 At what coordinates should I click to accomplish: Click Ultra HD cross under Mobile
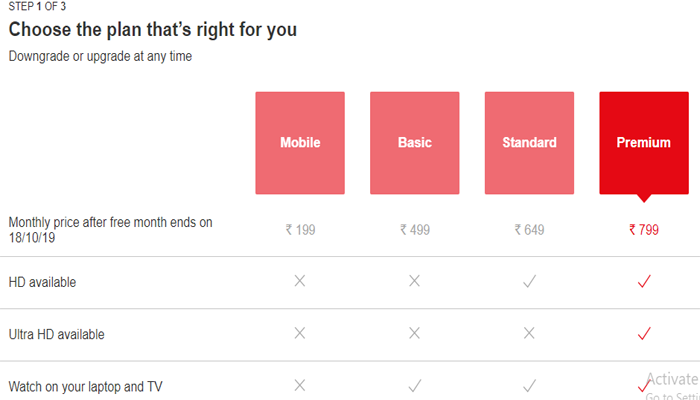click(x=300, y=334)
